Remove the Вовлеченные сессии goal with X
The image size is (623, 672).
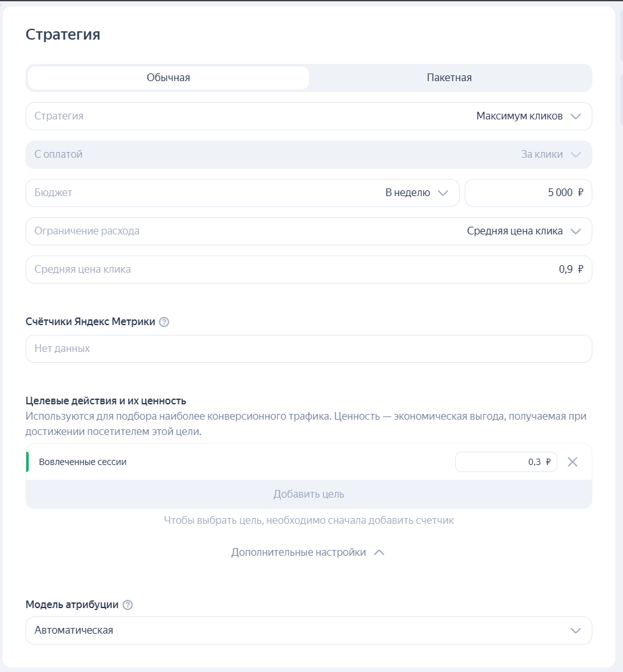(573, 462)
